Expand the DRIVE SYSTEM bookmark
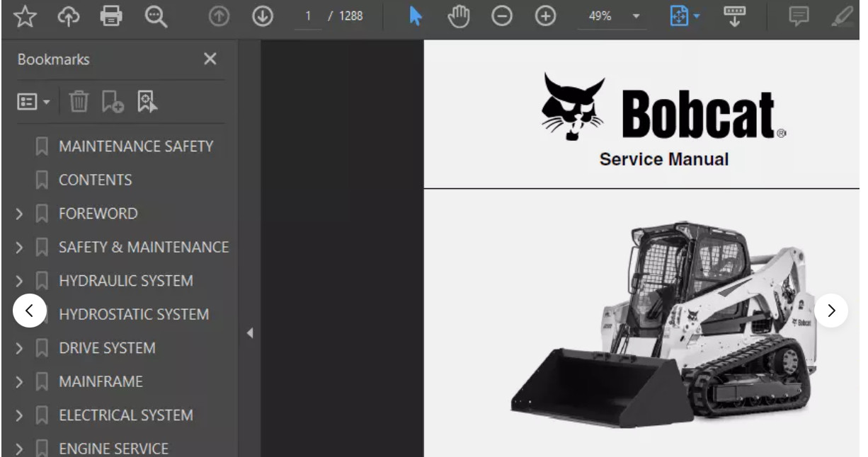The image size is (868, 457). [19, 348]
